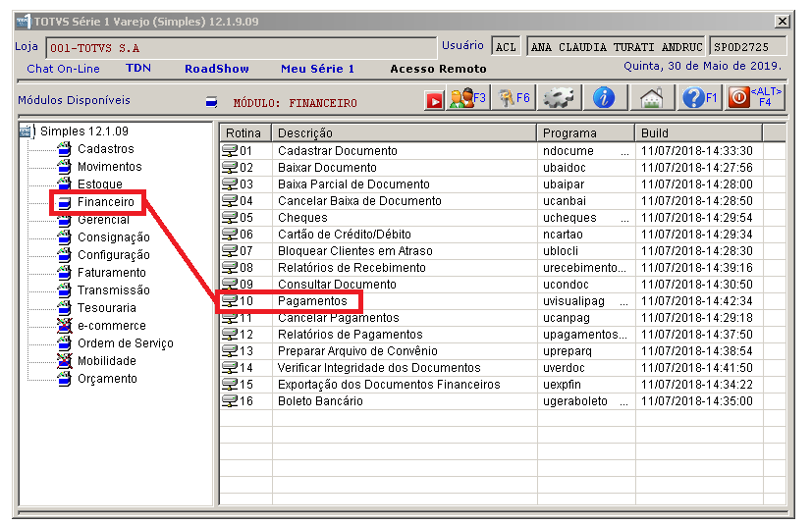Screen dimensions: 812x525
Task: Click the blue information icon
Action: (x=604, y=98)
